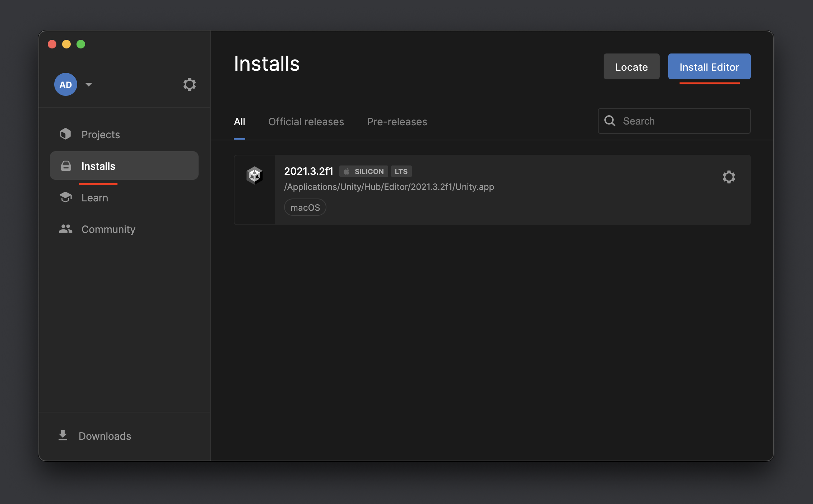The image size is (813, 504).
Task: Navigate to Learn section
Action: [x=95, y=197]
